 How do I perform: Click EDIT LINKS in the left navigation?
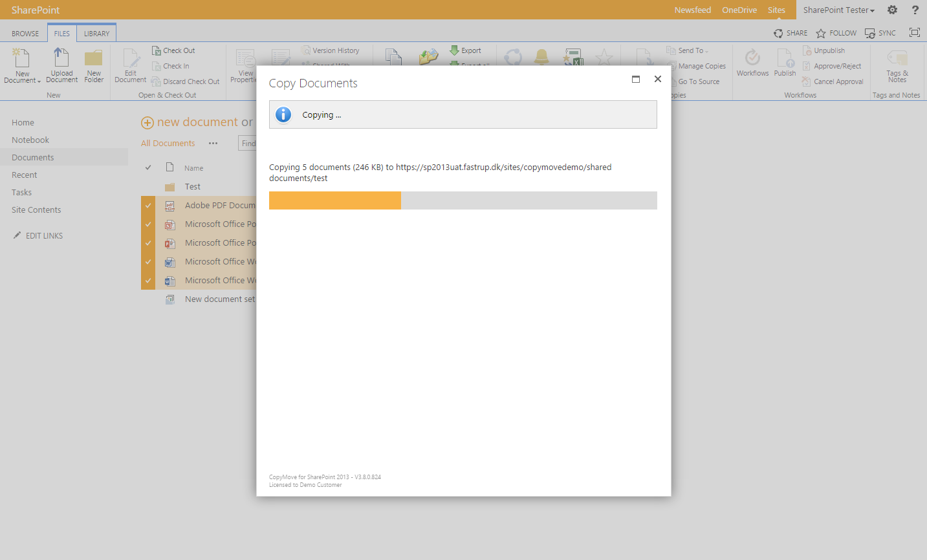(38, 235)
